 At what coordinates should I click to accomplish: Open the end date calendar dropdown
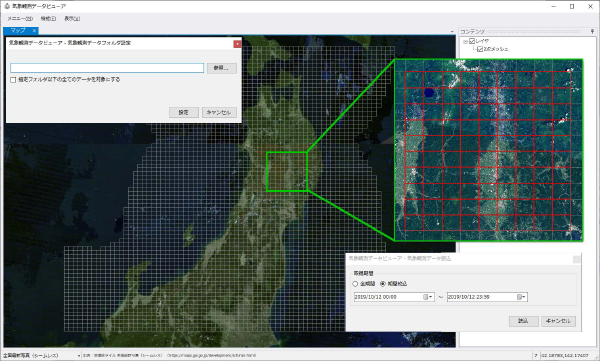point(522,297)
